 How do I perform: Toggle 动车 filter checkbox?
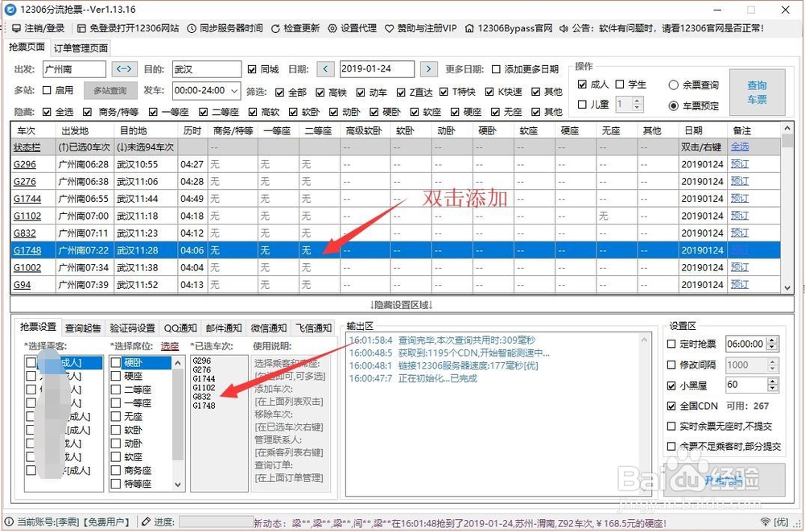point(361,93)
